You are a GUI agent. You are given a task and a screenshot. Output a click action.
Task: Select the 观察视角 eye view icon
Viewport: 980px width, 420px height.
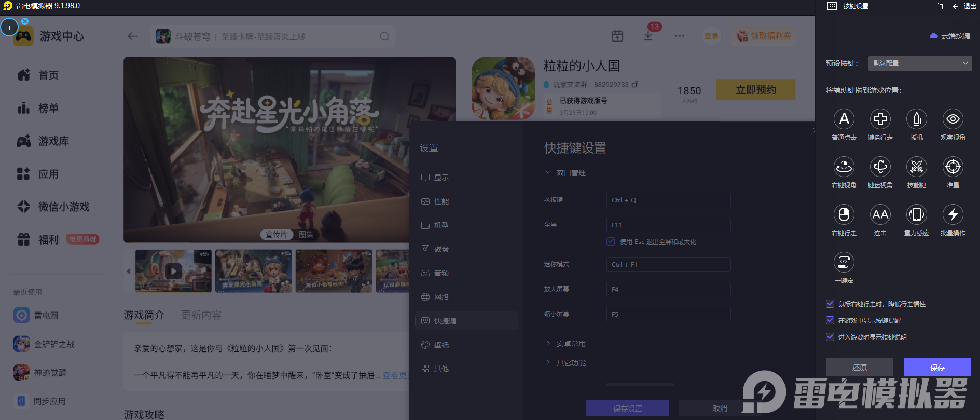[953, 119]
